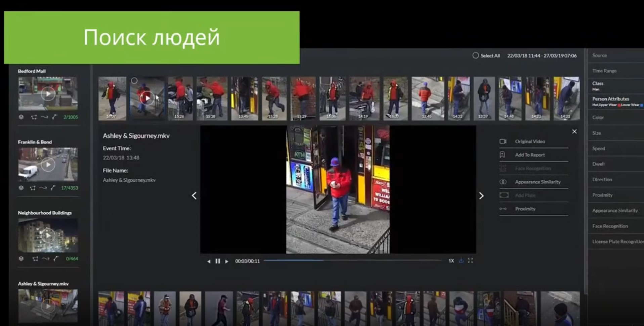Click the path icon under Franklin & Bond

(43, 188)
